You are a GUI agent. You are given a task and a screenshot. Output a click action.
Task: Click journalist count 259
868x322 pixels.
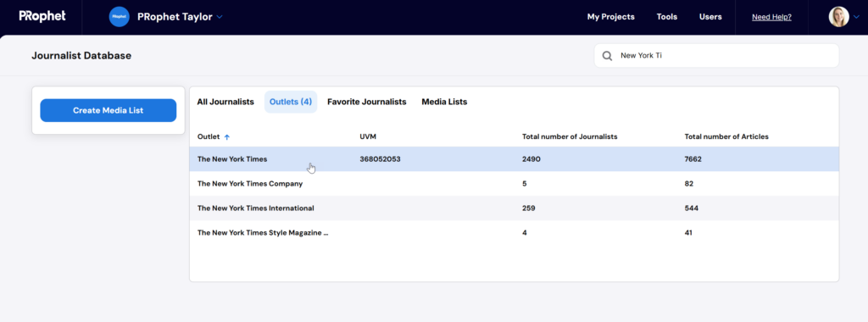pyautogui.click(x=529, y=208)
